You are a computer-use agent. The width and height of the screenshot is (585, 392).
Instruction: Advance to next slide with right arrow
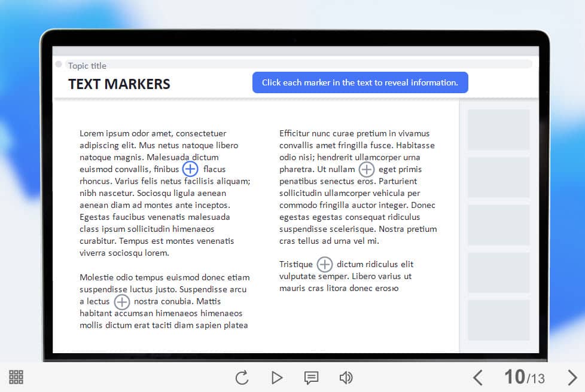click(x=572, y=378)
